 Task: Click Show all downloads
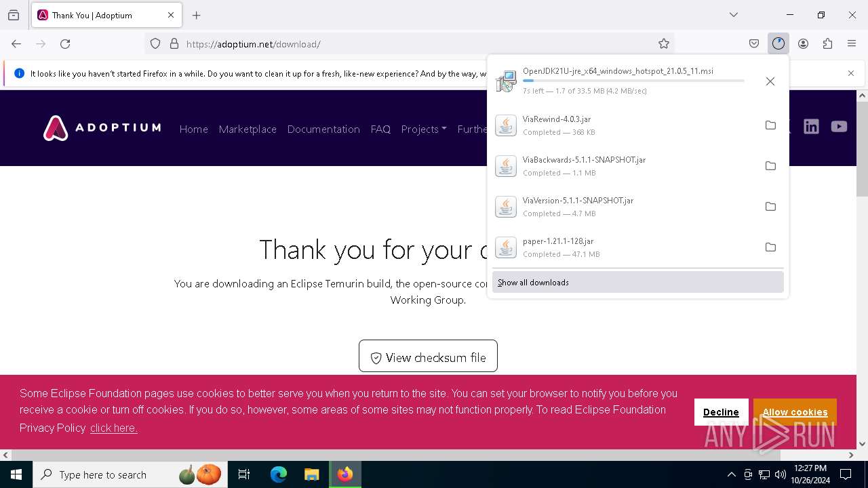click(637, 283)
